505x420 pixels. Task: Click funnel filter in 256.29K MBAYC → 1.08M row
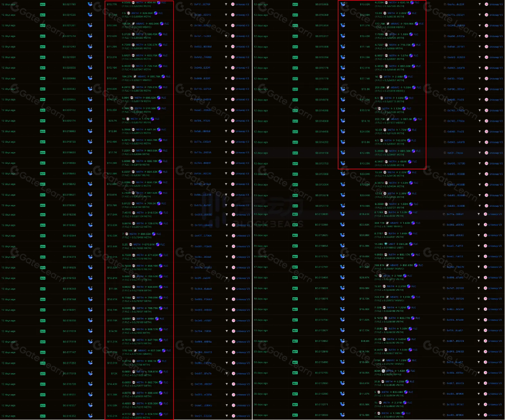click(x=480, y=89)
